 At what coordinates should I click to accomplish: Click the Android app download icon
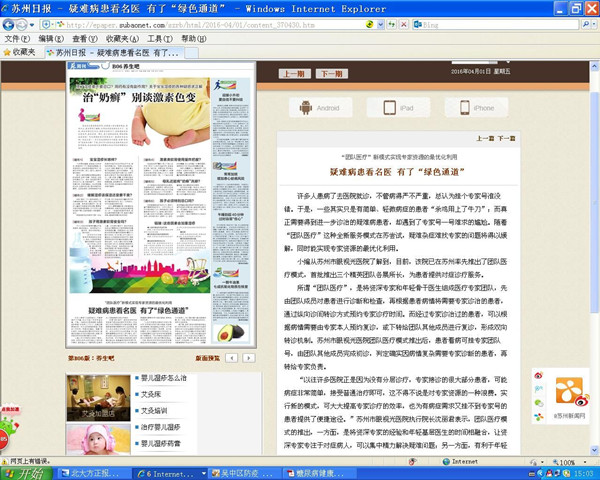(x=320, y=107)
